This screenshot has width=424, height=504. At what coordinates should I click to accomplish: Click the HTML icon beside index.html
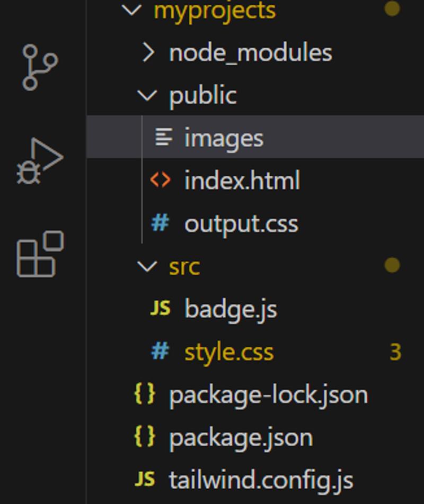click(160, 181)
